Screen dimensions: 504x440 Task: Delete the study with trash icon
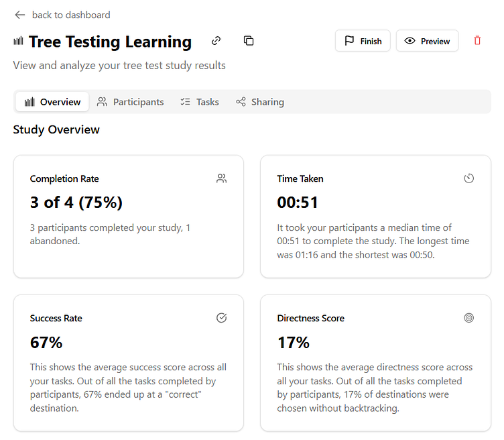(x=477, y=41)
